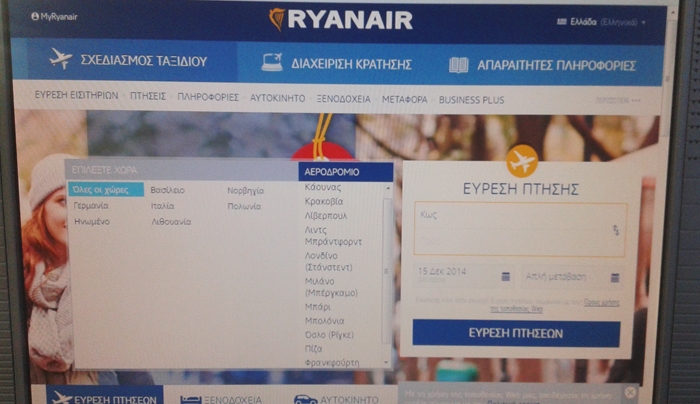Choose Λιντς Μπράντφορντ airport
Screen dimensions: 700x404
click(333, 236)
